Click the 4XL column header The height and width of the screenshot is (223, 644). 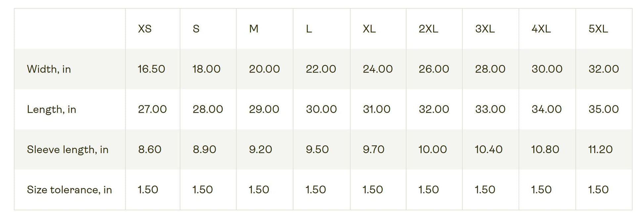541,29
